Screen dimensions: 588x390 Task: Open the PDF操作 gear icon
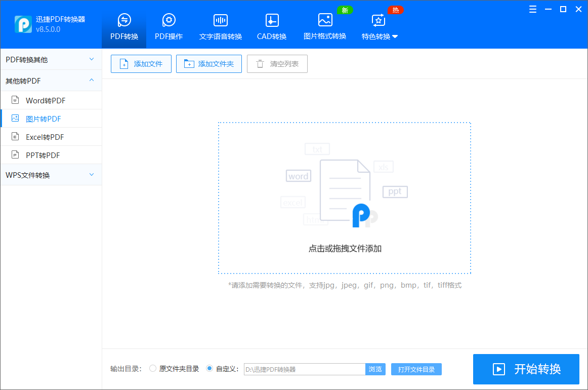[x=169, y=20]
